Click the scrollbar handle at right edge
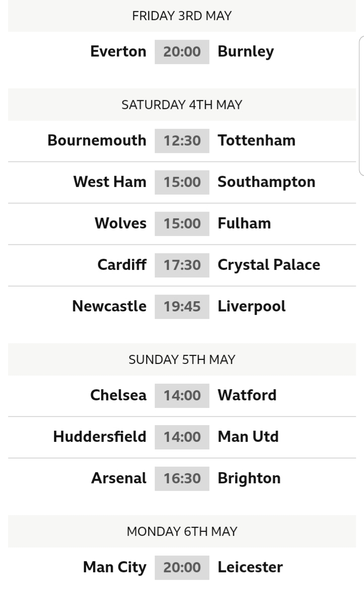The width and height of the screenshot is (364, 594). pyautogui.click(x=361, y=106)
